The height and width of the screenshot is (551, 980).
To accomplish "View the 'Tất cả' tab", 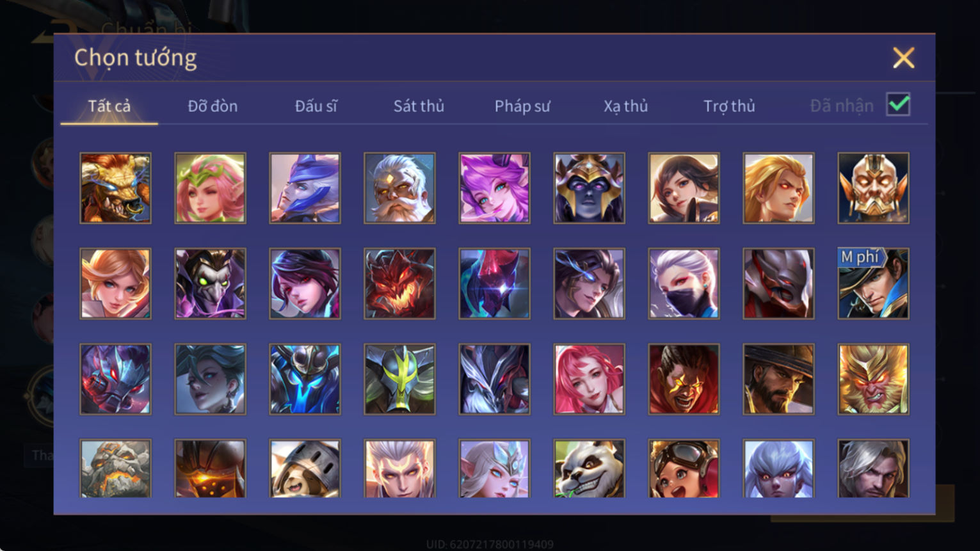I will (109, 106).
